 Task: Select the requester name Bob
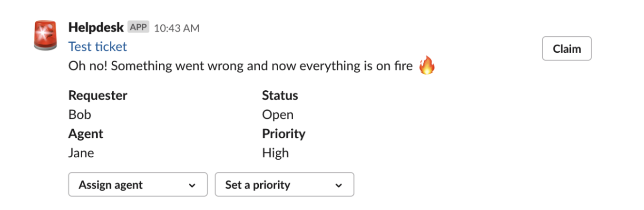80,115
